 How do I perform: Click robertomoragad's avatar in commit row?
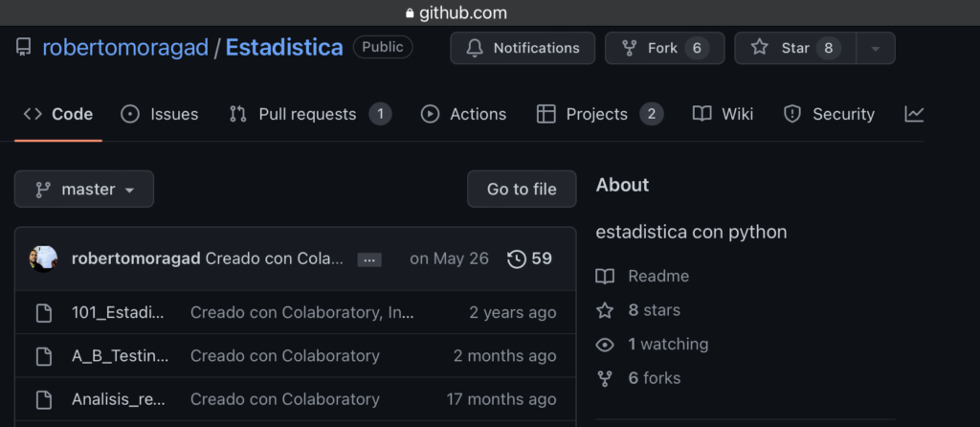click(44, 258)
